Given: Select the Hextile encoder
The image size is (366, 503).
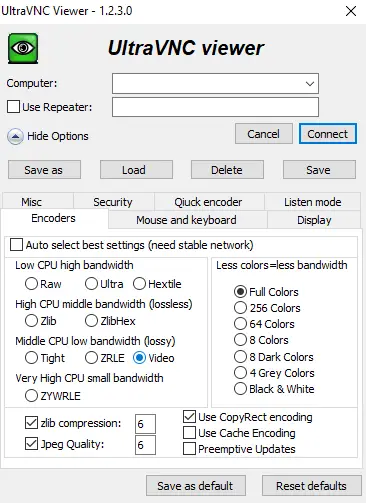Looking at the screenshot, I should [x=139, y=284].
